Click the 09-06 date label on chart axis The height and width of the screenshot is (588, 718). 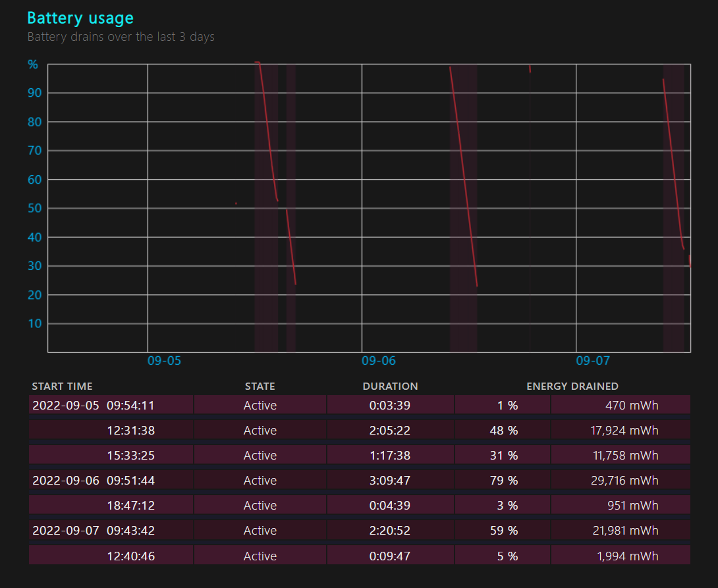coord(378,361)
